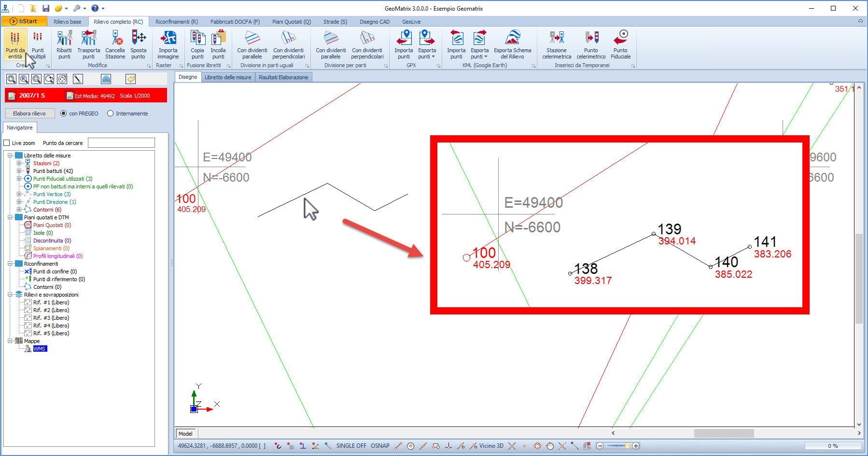Viewport: 868px width, 456px height.
Task: Click the zoom slider in status bar
Action: pos(618,446)
